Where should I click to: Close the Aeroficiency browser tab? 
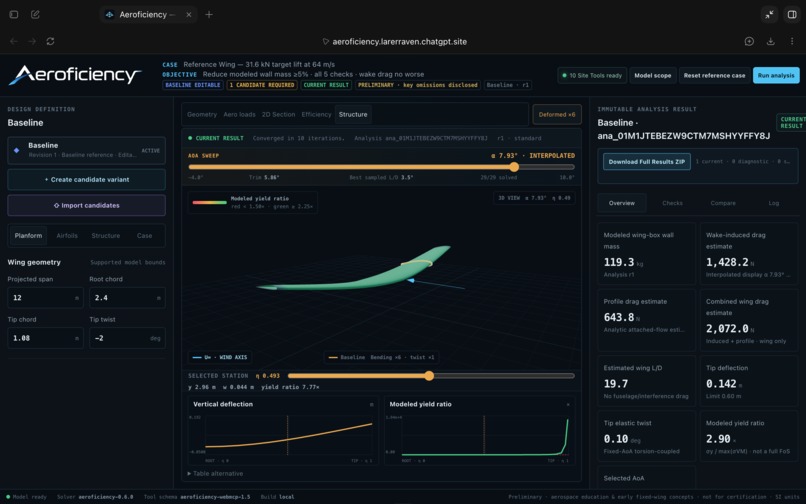pos(189,15)
